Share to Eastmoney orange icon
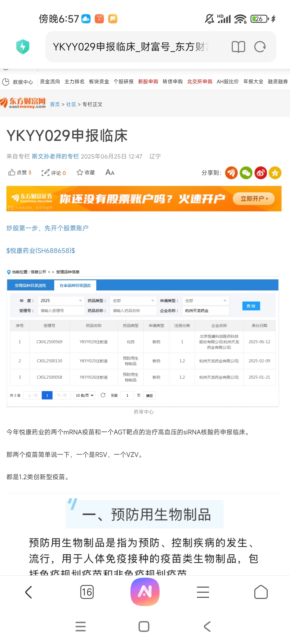The image size is (290, 644). [231, 173]
